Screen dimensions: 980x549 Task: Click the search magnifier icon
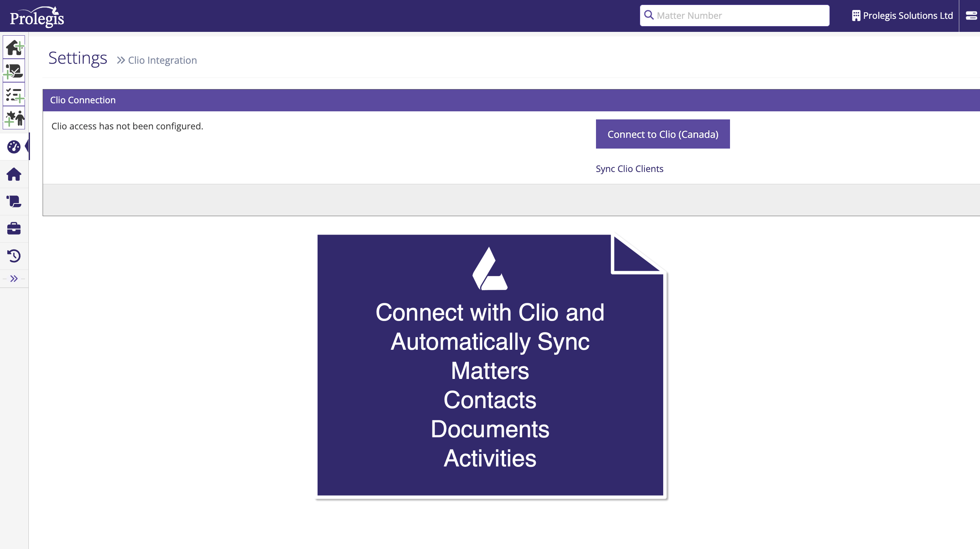[x=649, y=15]
